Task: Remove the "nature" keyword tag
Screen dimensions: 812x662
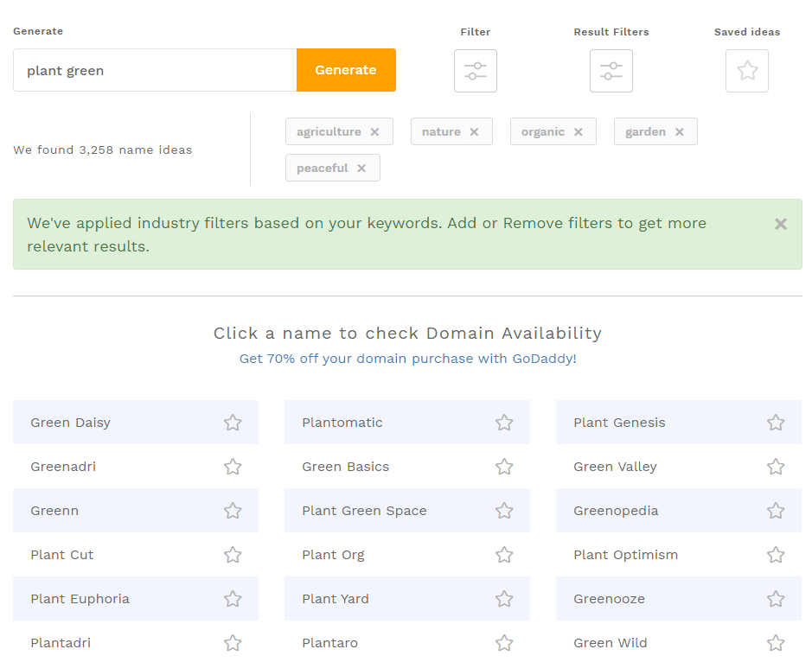Action: point(474,131)
